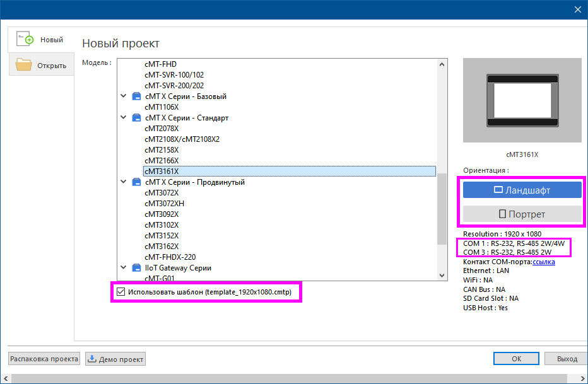
Task: Select model cMT-SVR-100/102
Action: click(174, 75)
